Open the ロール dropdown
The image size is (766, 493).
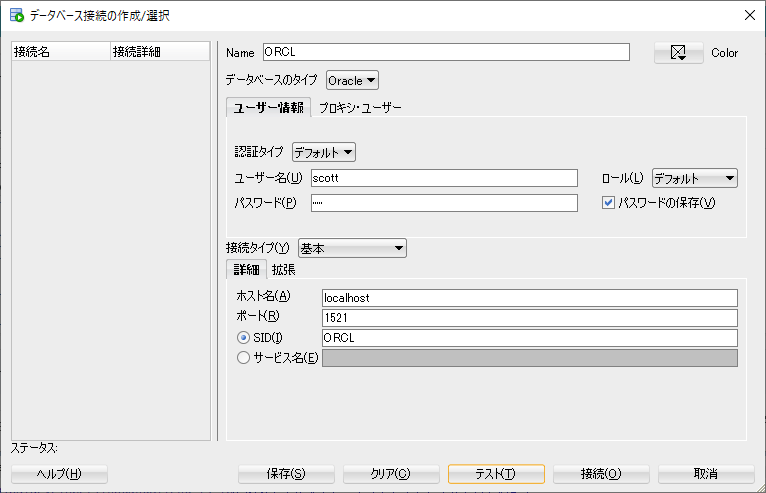tap(694, 178)
